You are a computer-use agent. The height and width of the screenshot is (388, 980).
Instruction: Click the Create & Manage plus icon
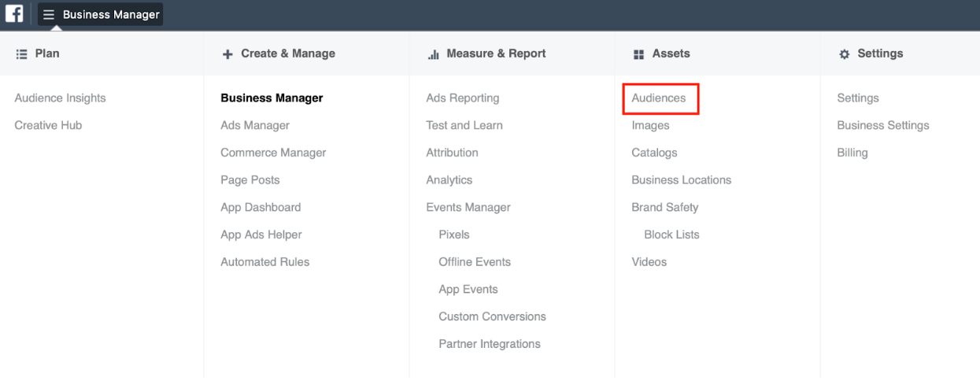(227, 54)
